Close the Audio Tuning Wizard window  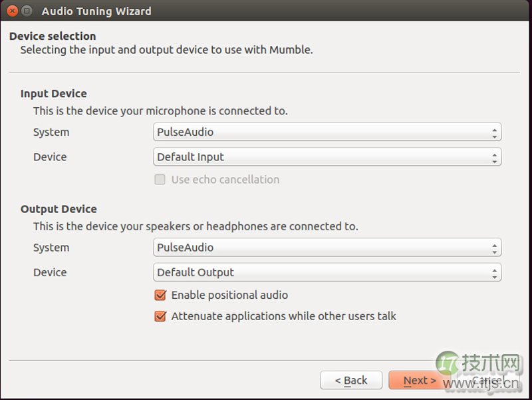(x=13, y=11)
